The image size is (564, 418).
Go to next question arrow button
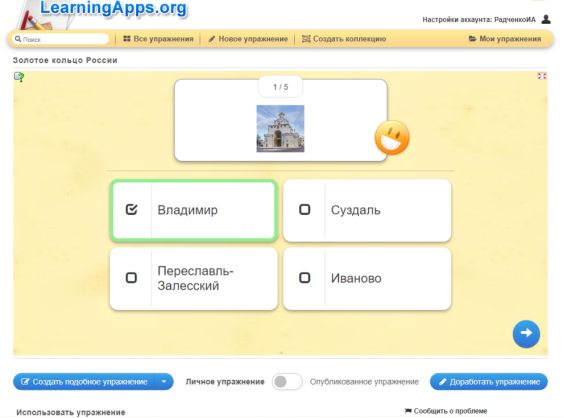coord(526,334)
